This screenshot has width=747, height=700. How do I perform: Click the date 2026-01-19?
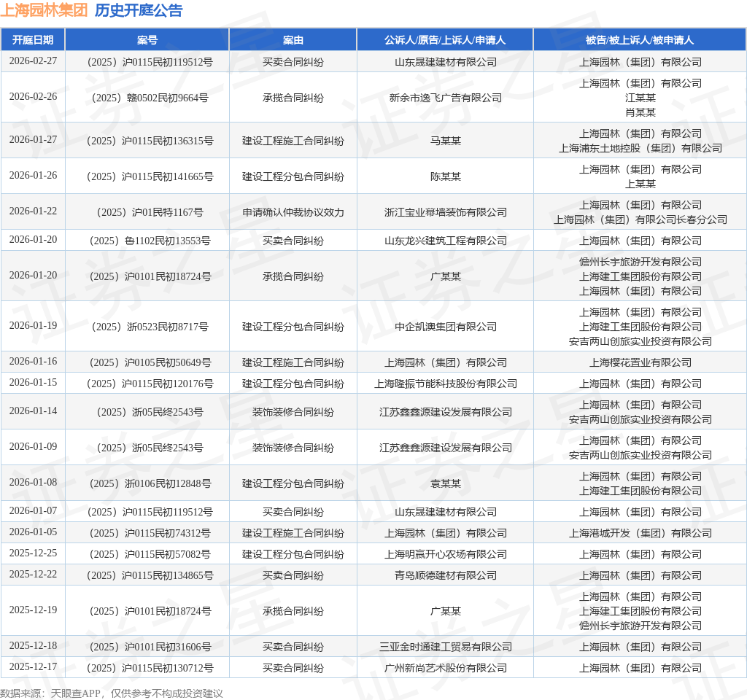[x=33, y=326]
